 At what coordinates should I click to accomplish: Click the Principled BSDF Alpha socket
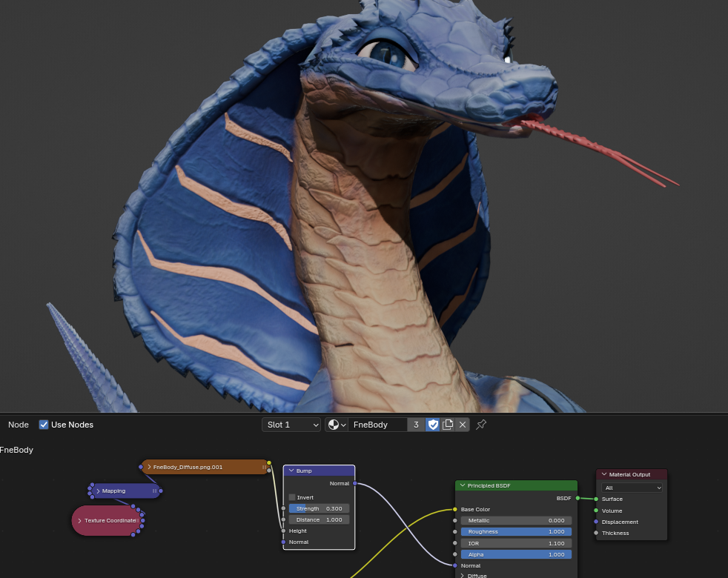pyautogui.click(x=455, y=554)
